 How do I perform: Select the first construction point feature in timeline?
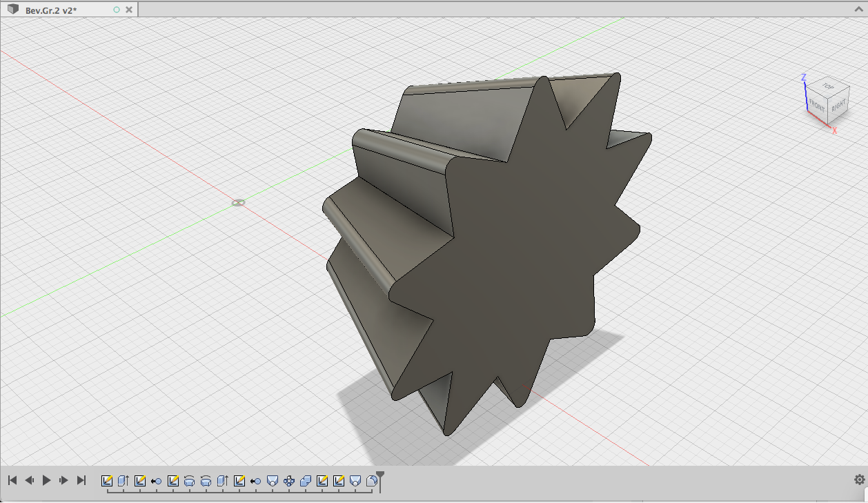(x=157, y=481)
